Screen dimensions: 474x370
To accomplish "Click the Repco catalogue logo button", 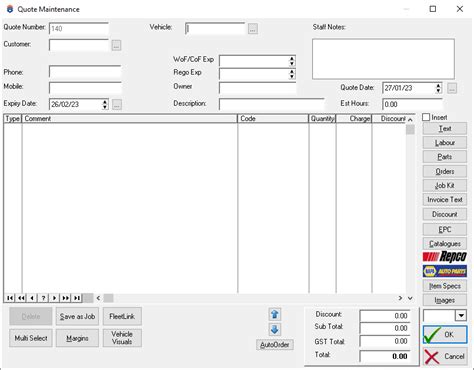I will [445, 257].
